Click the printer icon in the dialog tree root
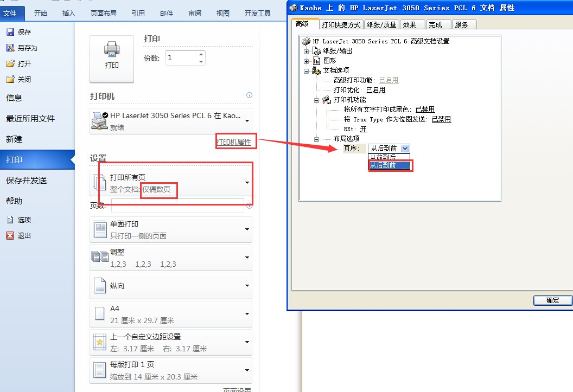The image size is (573, 392). click(306, 41)
